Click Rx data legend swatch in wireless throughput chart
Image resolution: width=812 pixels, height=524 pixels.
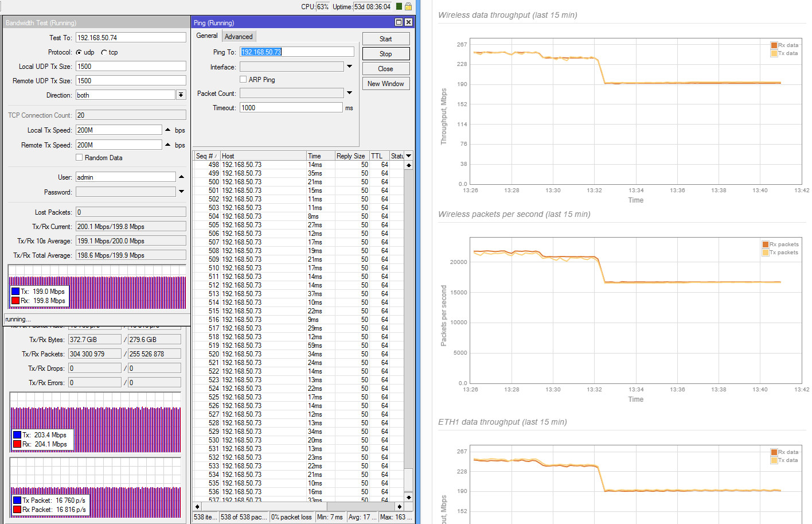(x=774, y=45)
